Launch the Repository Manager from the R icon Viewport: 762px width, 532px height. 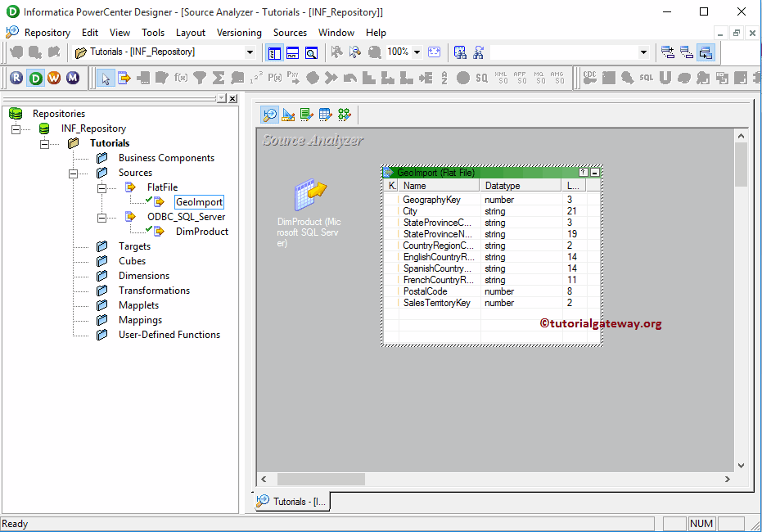point(16,78)
